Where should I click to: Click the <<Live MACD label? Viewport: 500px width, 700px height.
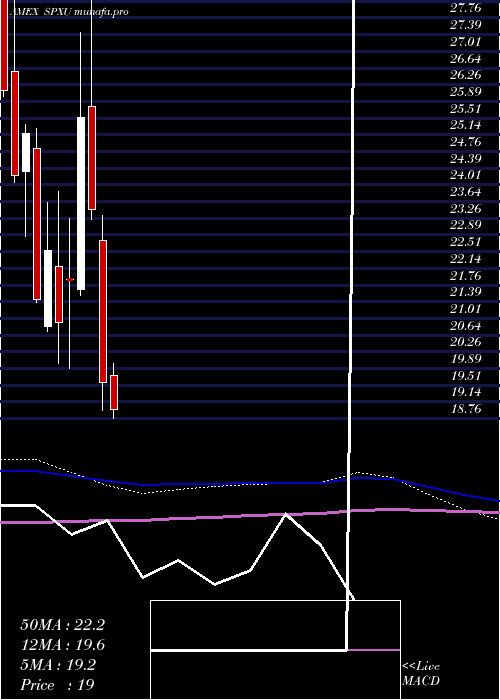pyautogui.click(x=421, y=674)
